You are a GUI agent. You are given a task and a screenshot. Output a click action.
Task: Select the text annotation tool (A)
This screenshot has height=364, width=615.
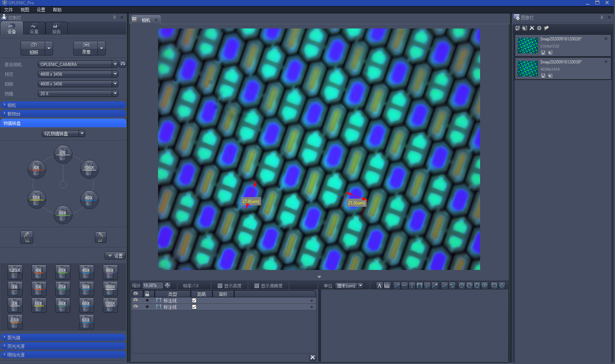(379, 285)
